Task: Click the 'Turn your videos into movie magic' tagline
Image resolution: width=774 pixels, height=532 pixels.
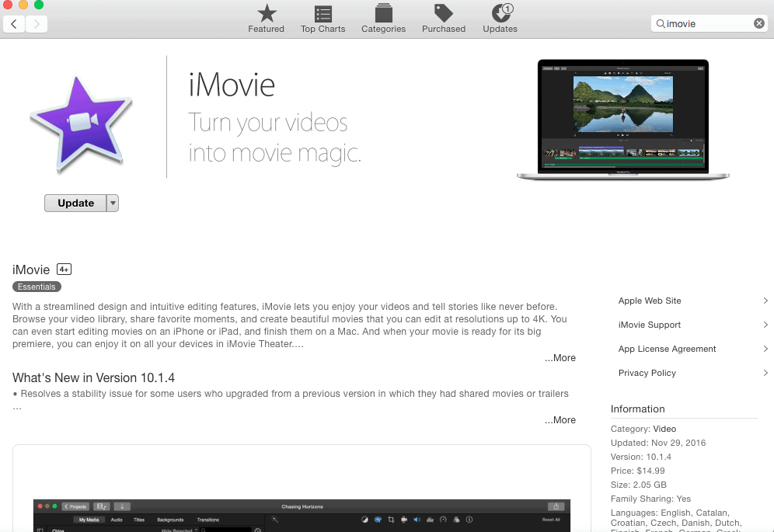Action: point(274,137)
